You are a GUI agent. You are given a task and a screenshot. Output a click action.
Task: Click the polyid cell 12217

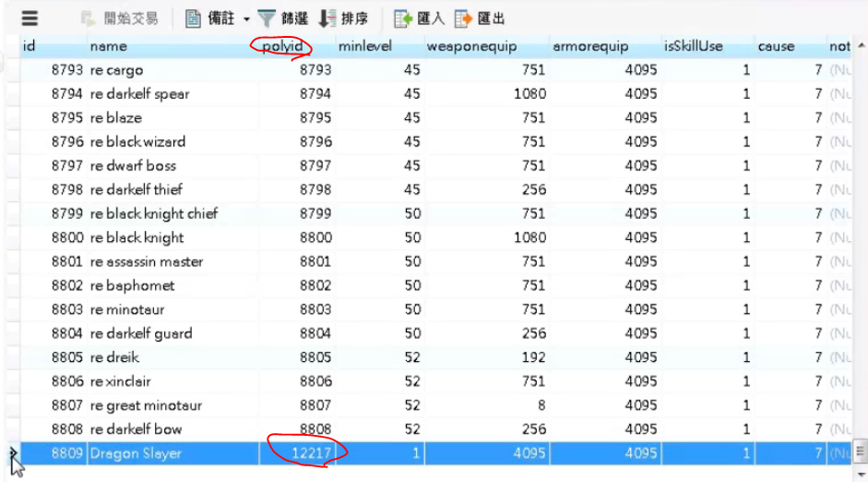297,453
